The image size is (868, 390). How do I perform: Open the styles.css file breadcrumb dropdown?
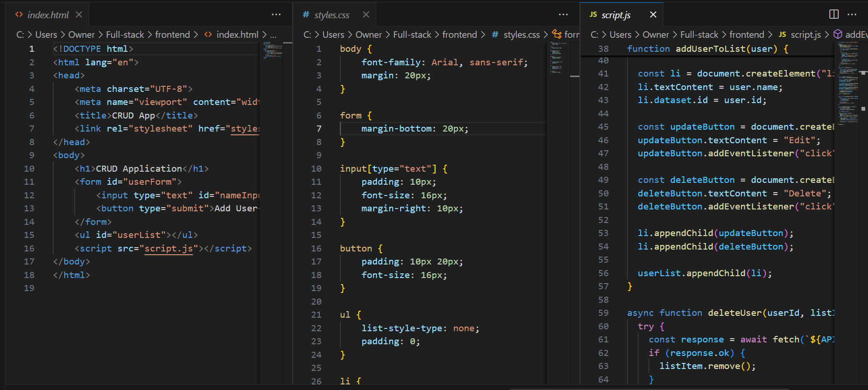tap(522, 35)
